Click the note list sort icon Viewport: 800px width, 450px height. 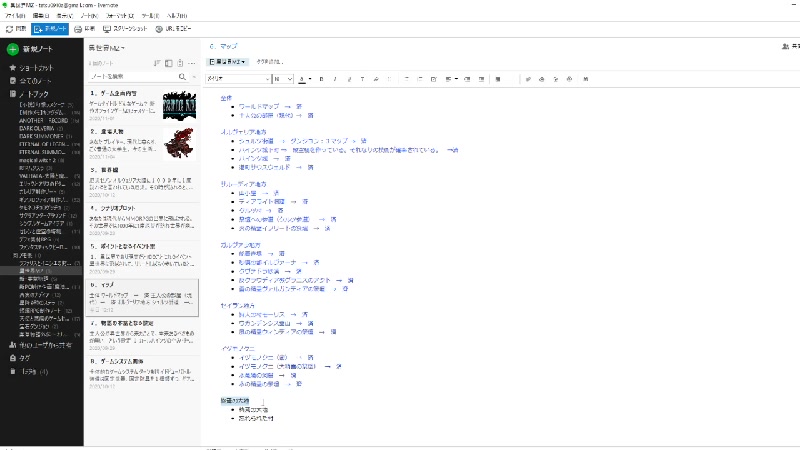[x=156, y=62]
